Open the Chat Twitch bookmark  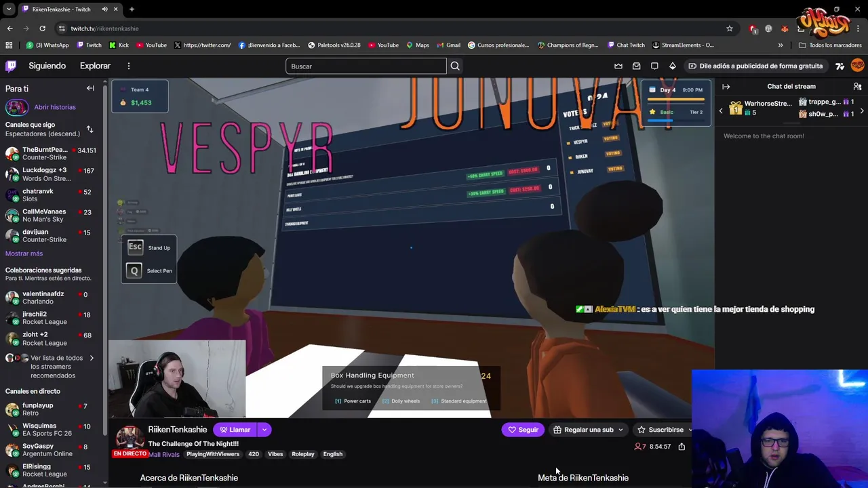coord(626,45)
